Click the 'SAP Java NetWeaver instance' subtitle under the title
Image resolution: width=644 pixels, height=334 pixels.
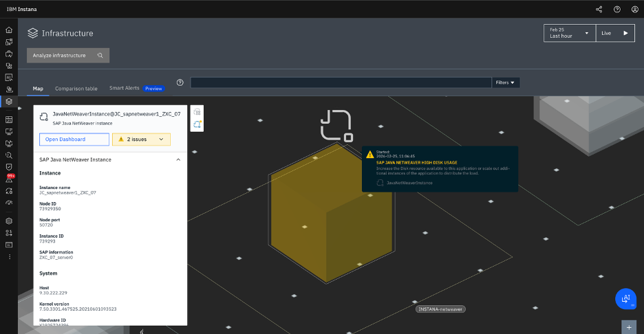pyautogui.click(x=82, y=124)
